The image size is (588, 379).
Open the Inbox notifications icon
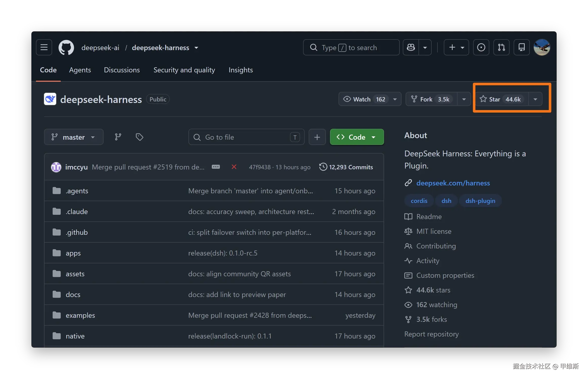coord(521,47)
